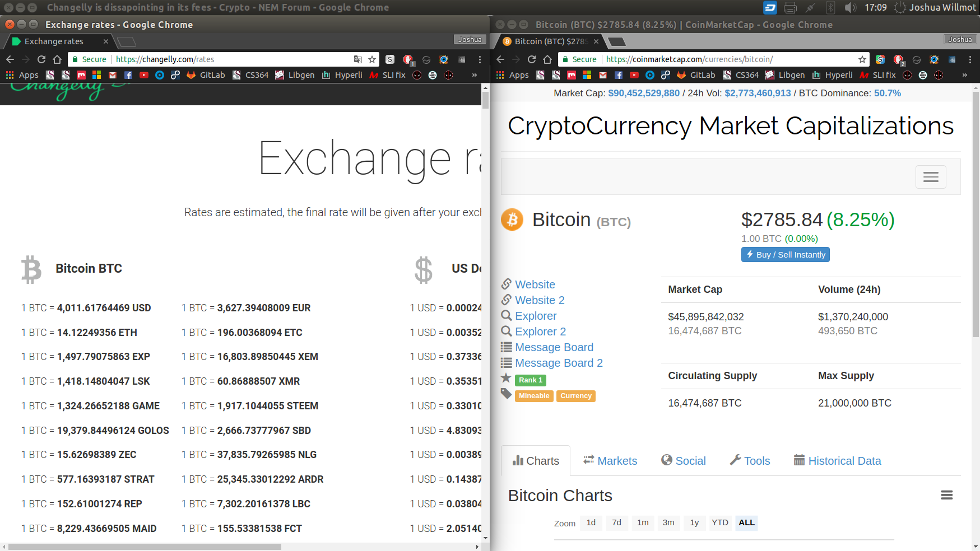Open Joshua profile button in Exchange rates window
This screenshot has height=551, width=980.
click(x=470, y=39)
